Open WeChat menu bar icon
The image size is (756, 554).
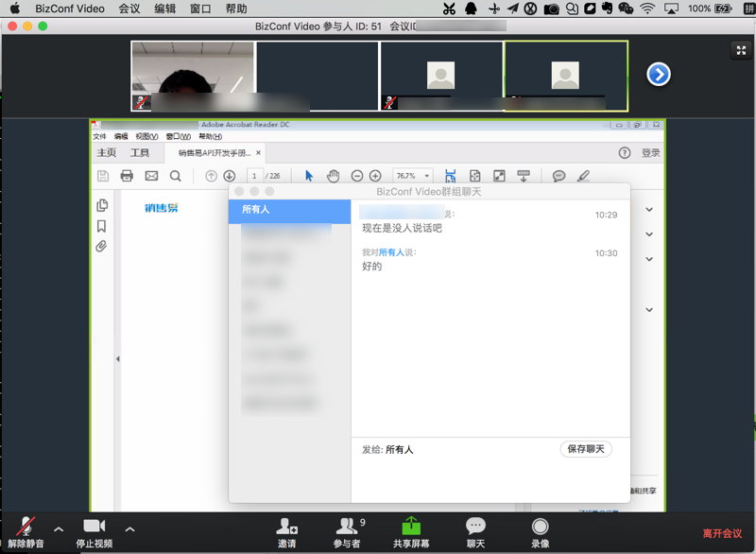click(x=626, y=9)
